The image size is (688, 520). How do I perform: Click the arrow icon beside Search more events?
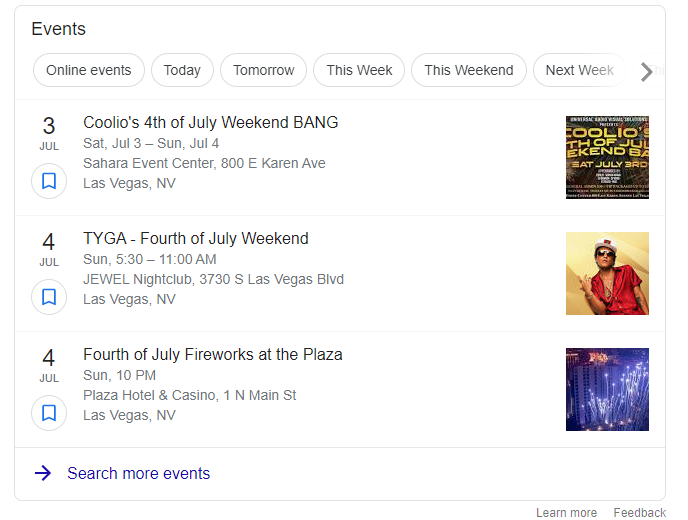pyautogui.click(x=43, y=473)
